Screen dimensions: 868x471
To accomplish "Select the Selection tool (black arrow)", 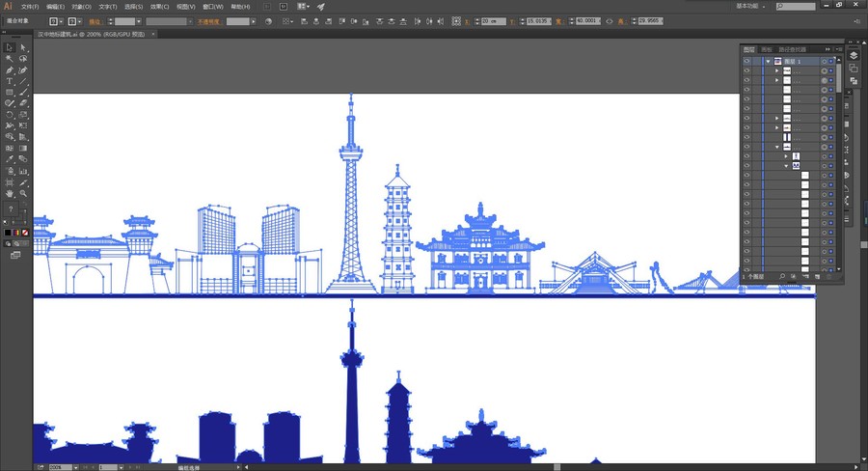I will (10, 48).
